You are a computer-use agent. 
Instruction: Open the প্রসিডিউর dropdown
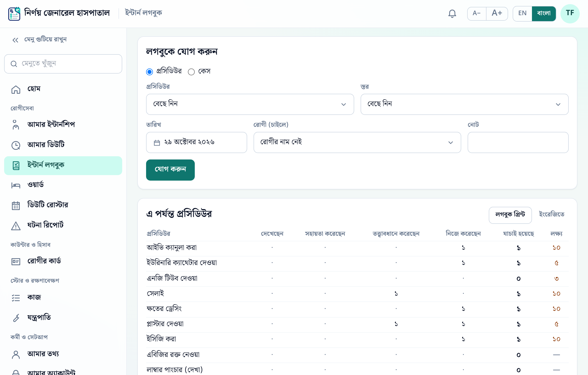[x=250, y=104]
